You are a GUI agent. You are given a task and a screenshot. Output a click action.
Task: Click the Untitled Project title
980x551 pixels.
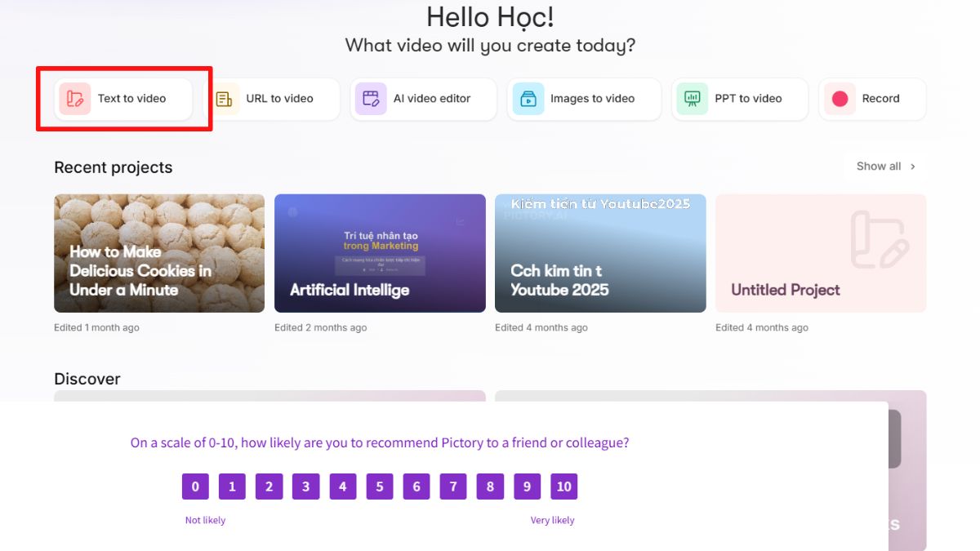point(786,290)
